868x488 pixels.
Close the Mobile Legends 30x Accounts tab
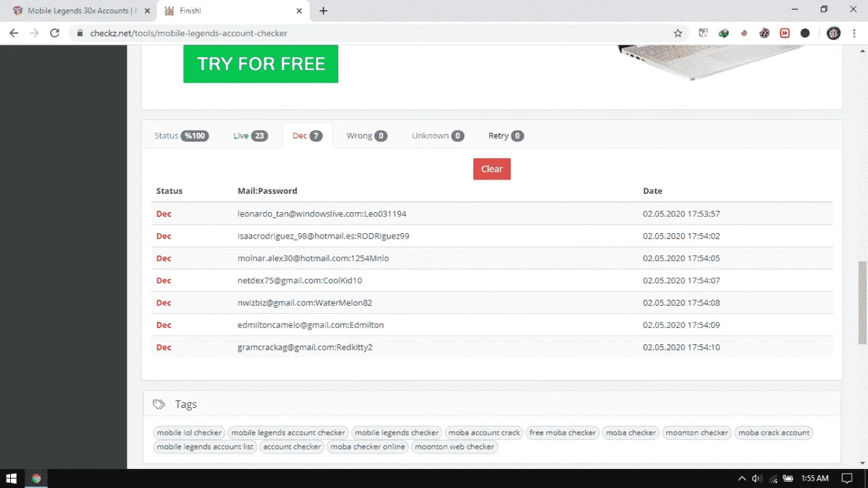(147, 11)
